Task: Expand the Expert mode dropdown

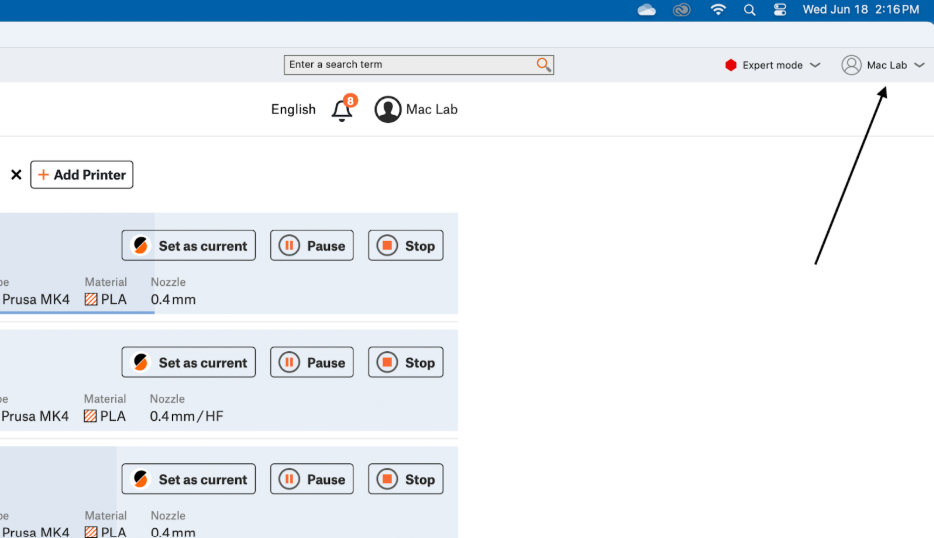Action: pyautogui.click(x=814, y=65)
